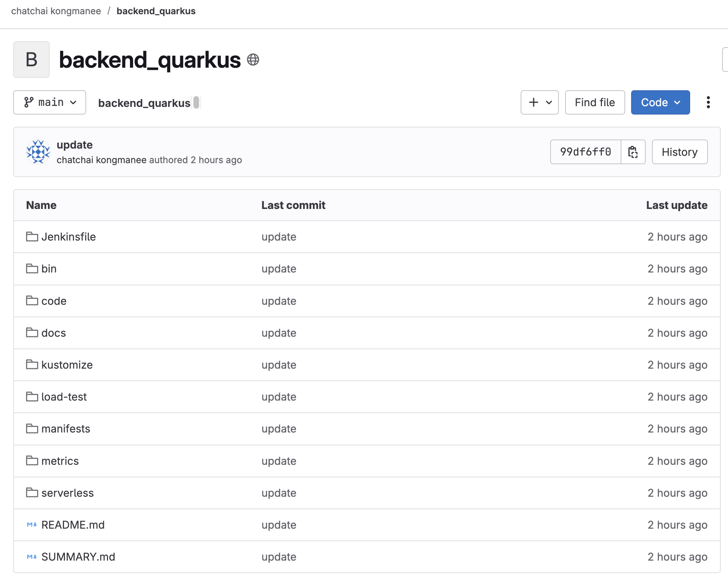Click the markdown icon for README.md

pyautogui.click(x=32, y=525)
